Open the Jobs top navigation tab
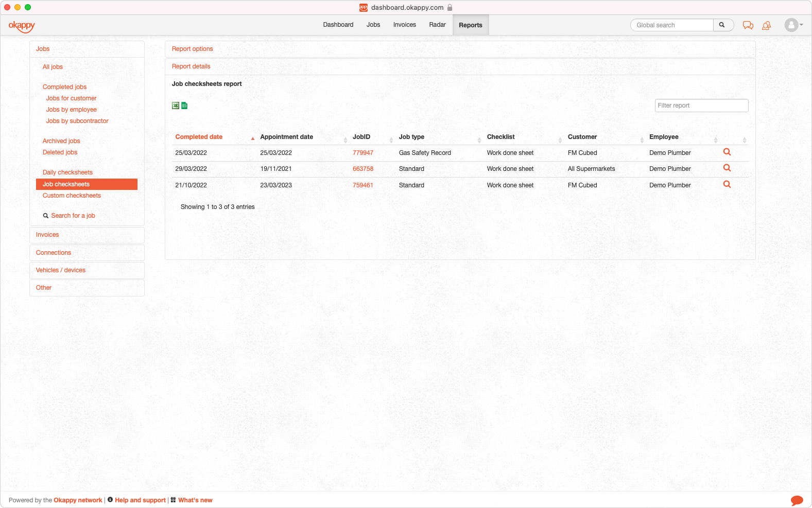Viewport: 812px width, 508px height. (373, 25)
